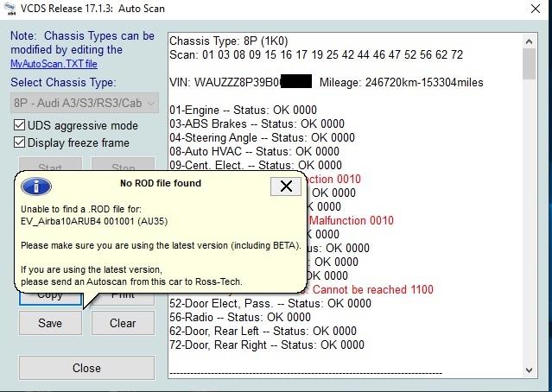Click the 'No ROD file found' heading
Image resolution: width=552 pixels, height=392 pixels.
point(161,183)
